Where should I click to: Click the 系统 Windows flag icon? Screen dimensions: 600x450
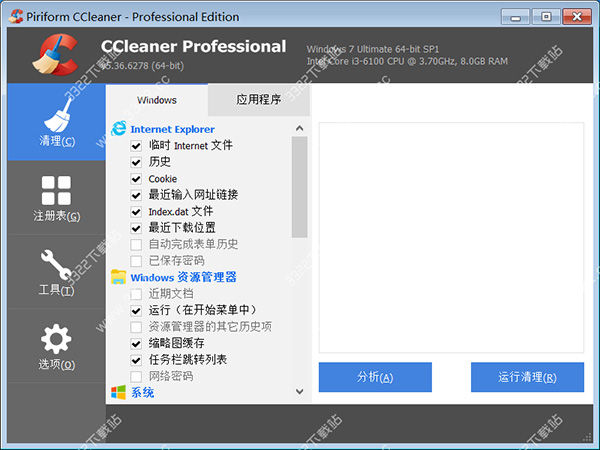(119, 392)
